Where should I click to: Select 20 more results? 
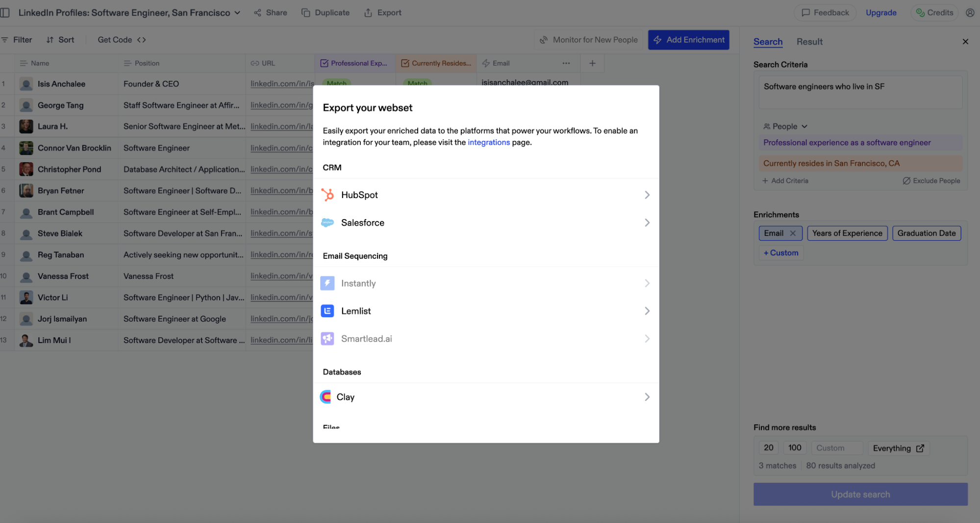[768, 448]
